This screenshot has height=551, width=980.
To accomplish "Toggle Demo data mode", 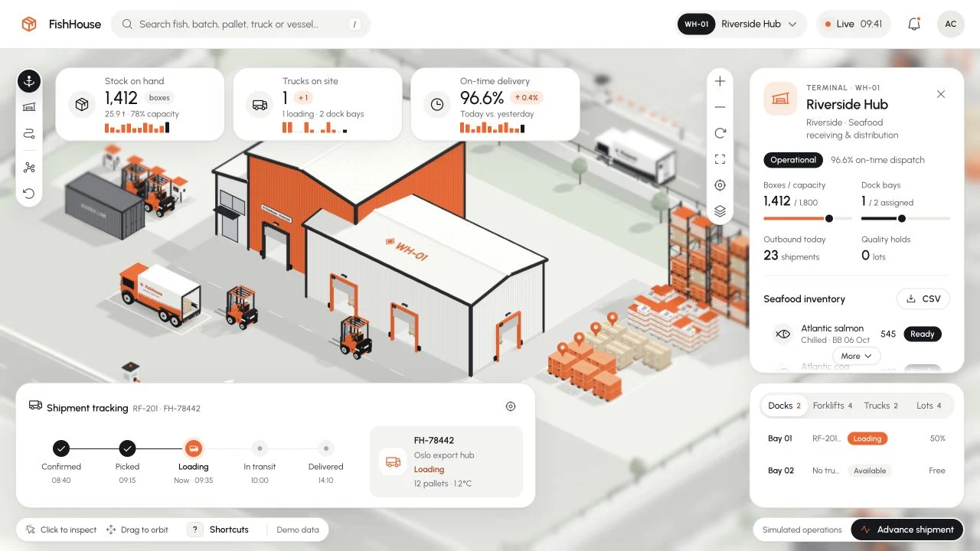I will click(x=298, y=530).
